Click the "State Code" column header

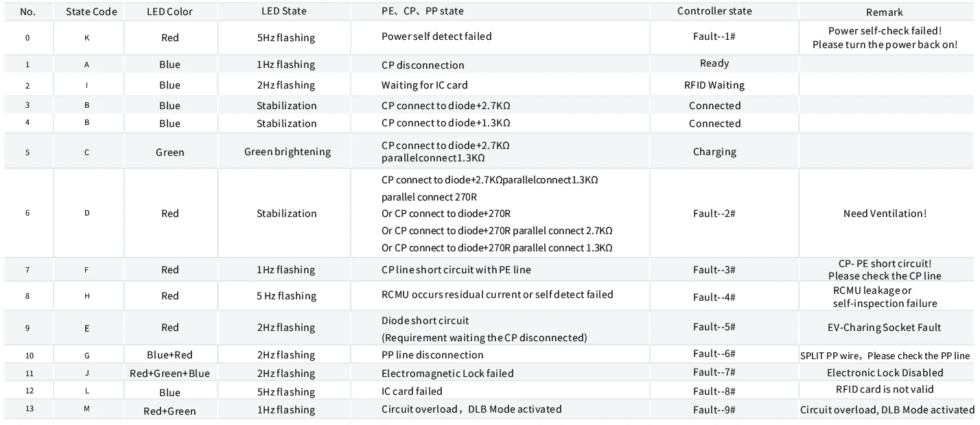pos(91,12)
